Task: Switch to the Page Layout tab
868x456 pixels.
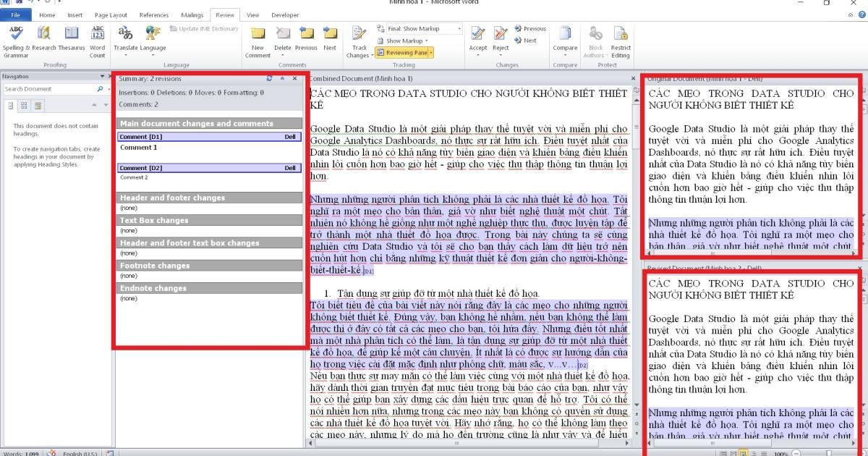Action: (111, 14)
